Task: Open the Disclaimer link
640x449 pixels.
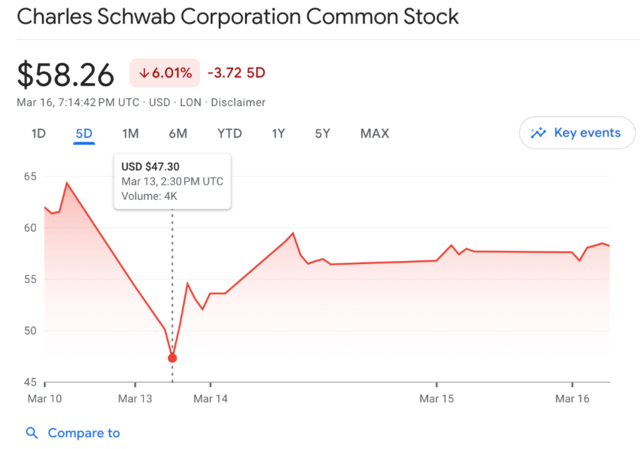Action: point(238,102)
